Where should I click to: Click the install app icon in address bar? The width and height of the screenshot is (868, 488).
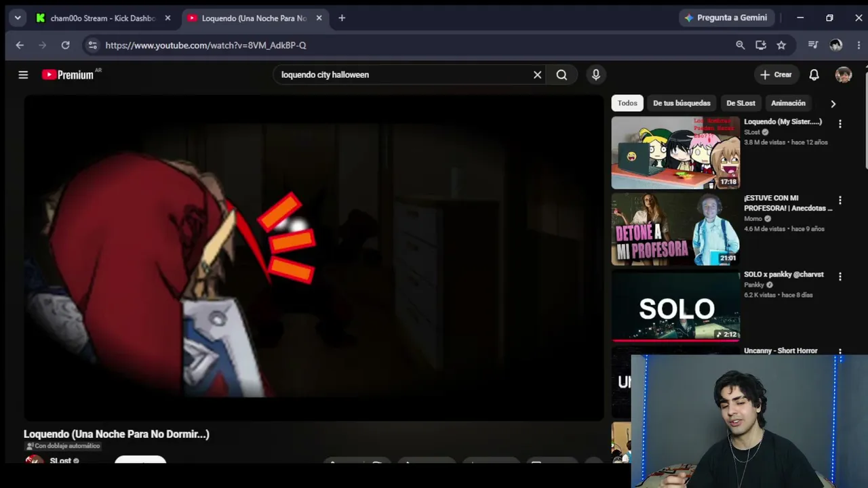pyautogui.click(x=761, y=45)
